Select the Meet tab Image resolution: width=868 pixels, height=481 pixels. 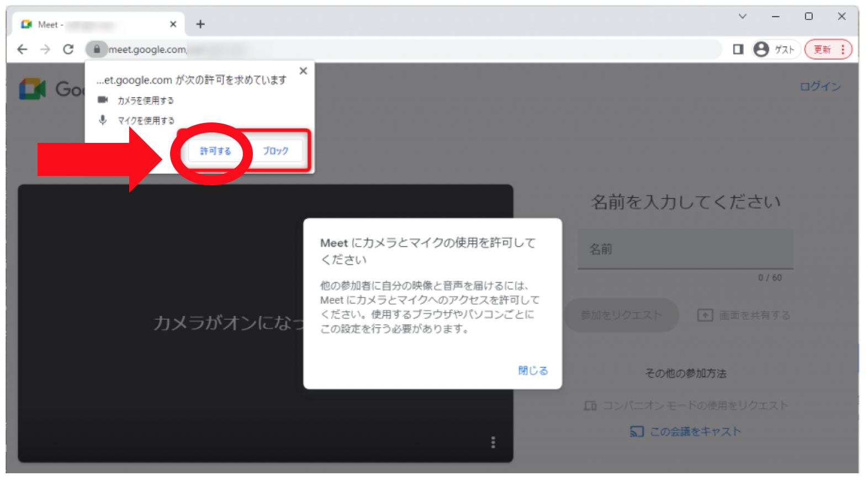[x=99, y=24]
